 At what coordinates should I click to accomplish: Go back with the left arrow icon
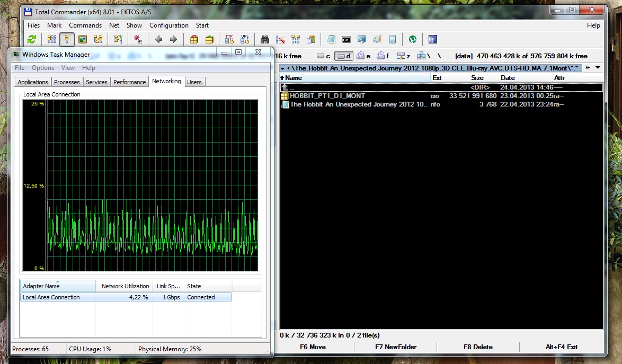(158, 39)
